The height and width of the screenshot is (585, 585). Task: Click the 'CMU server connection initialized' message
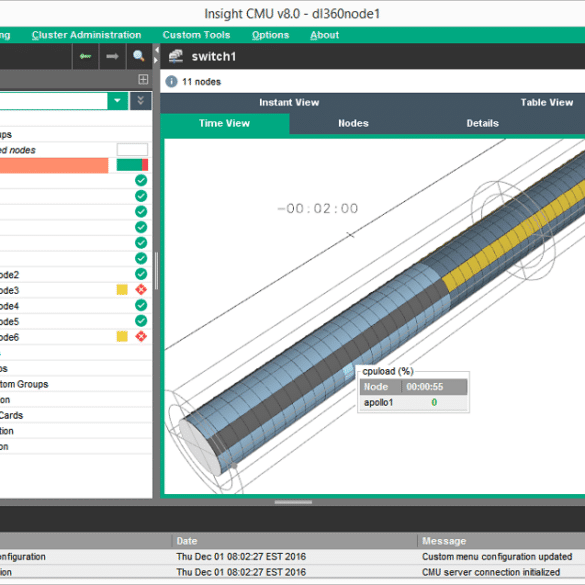[491, 572]
